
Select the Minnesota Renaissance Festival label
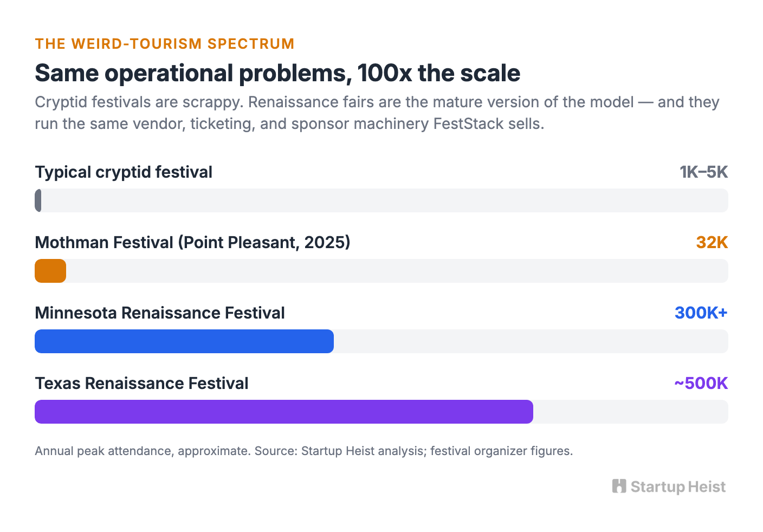[x=160, y=313]
